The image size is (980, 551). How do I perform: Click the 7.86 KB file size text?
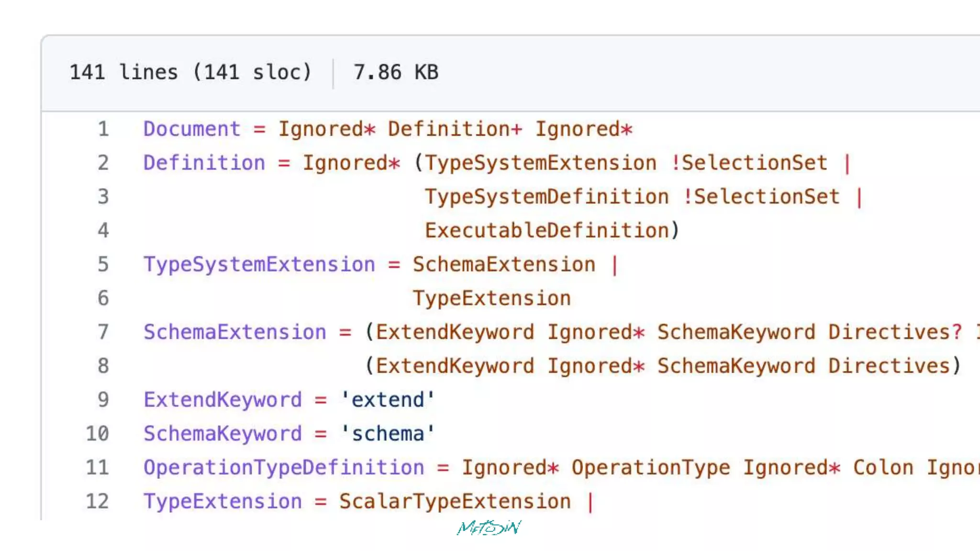(x=396, y=73)
